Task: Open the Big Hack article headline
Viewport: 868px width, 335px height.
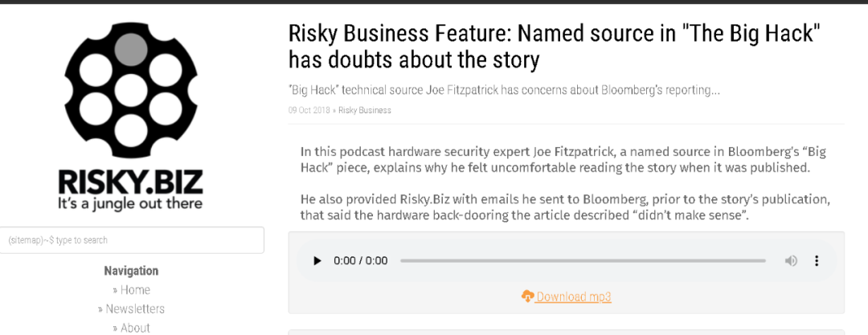Action: 554,47
